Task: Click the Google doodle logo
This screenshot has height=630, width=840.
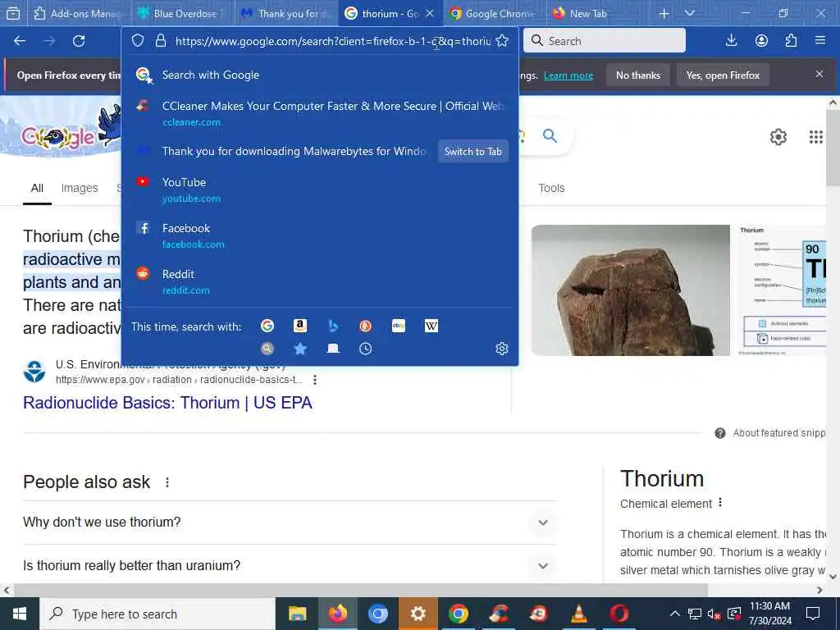Action: point(70,131)
